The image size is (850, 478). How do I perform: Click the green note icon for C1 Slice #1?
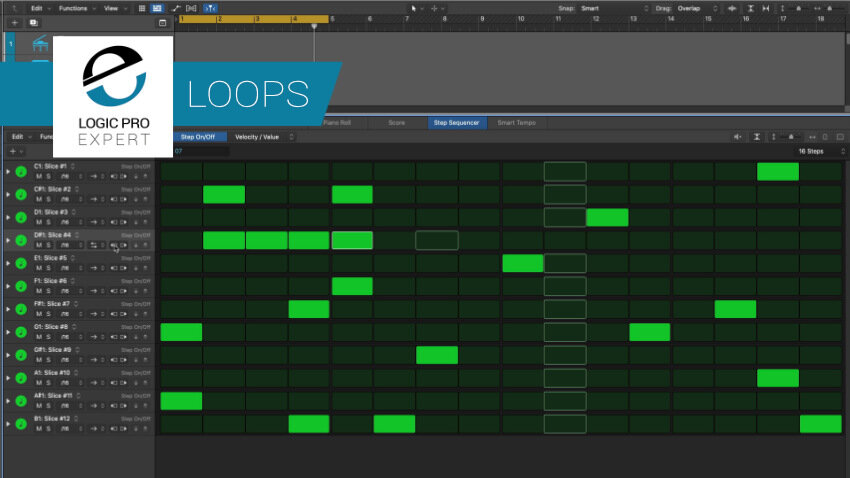tap(21, 172)
